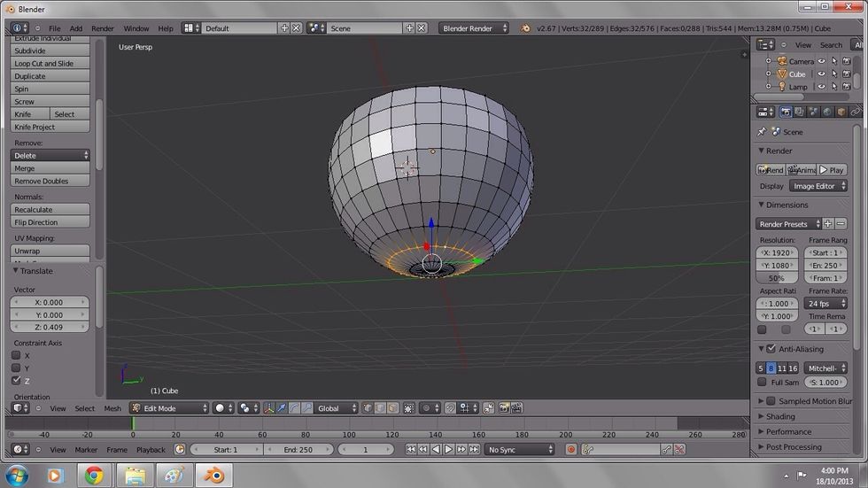The width and height of the screenshot is (868, 488).
Task: Open the Scene properties tab icon
Action: tap(813, 112)
